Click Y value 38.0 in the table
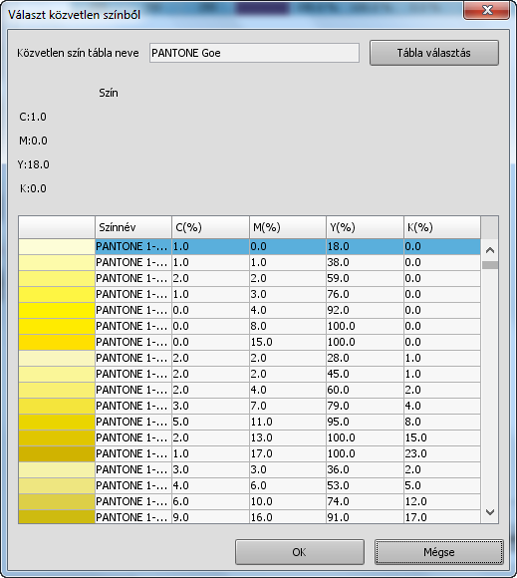The image size is (517, 578). pyautogui.click(x=365, y=262)
